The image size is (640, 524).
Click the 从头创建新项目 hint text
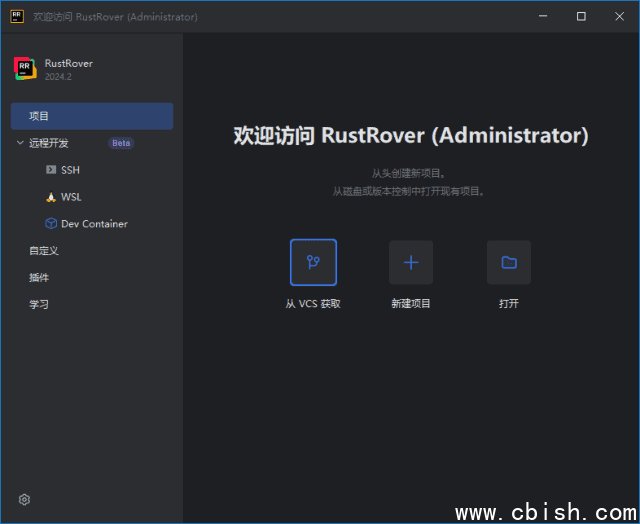(x=408, y=173)
